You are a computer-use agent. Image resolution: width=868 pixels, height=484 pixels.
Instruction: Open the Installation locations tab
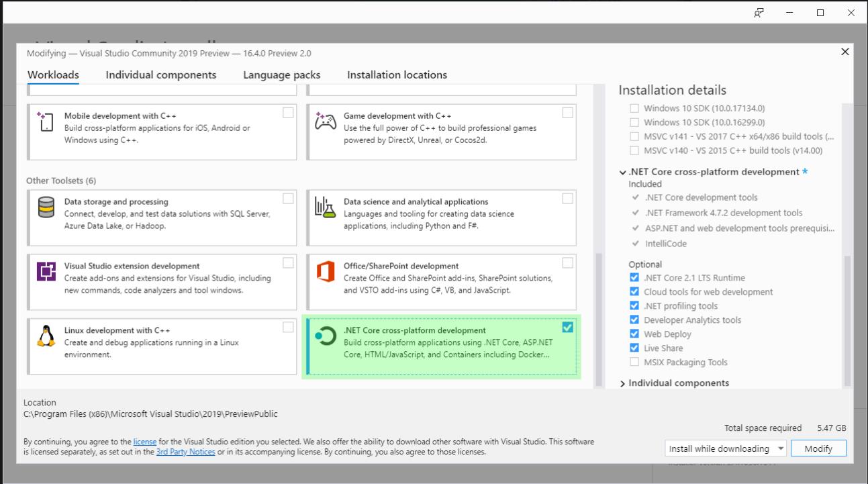(397, 75)
